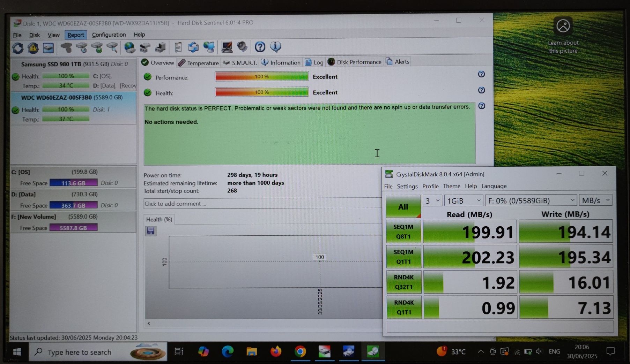The width and height of the screenshot is (630, 364).
Task: Open the taskbar notification center icon
Action: pos(610,351)
